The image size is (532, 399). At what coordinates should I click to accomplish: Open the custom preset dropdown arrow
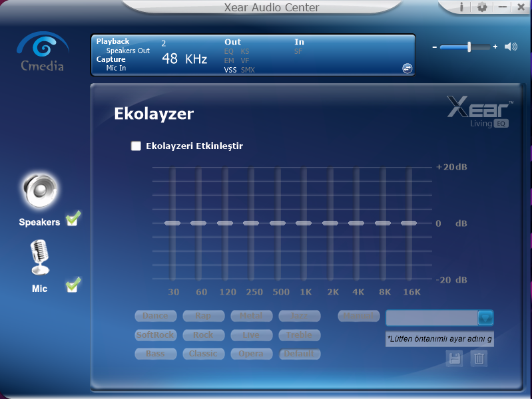[x=485, y=318]
